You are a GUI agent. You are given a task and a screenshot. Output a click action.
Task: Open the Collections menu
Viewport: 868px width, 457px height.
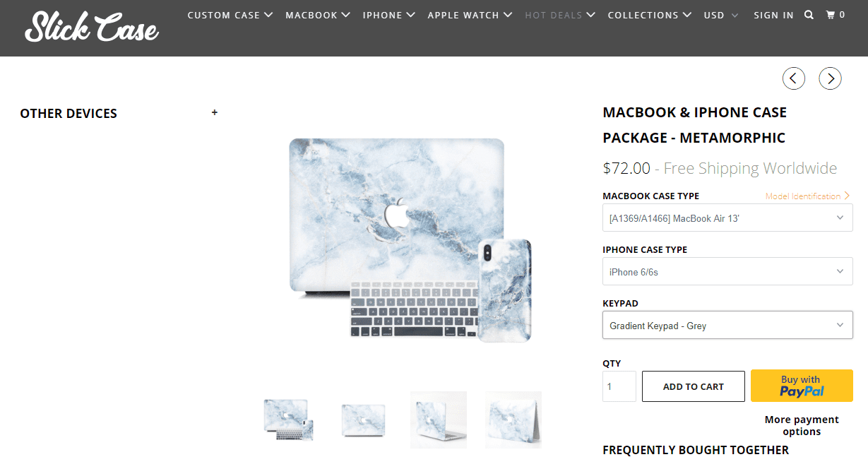coord(650,15)
